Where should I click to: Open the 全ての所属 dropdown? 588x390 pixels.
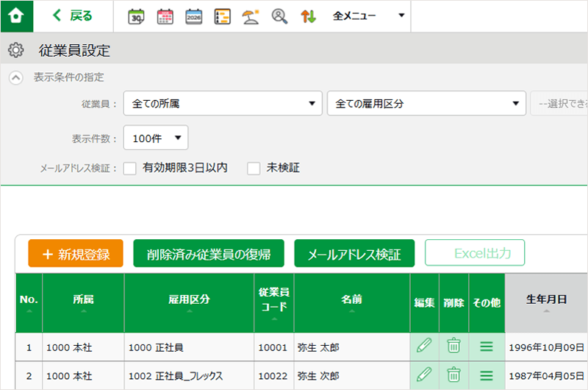(x=223, y=104)
